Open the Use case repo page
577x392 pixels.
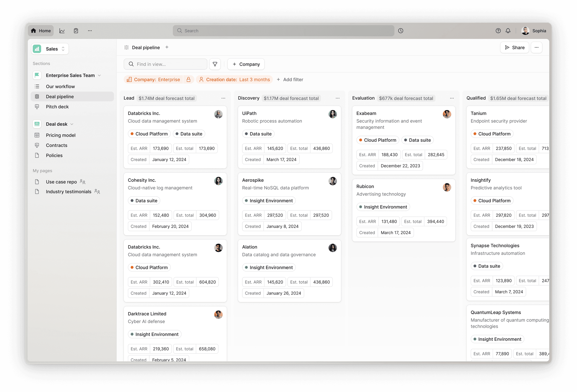click(61, 182)
